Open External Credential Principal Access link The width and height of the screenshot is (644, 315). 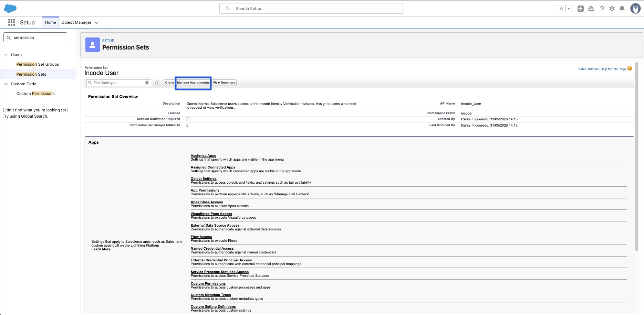(x=221, y=260)
